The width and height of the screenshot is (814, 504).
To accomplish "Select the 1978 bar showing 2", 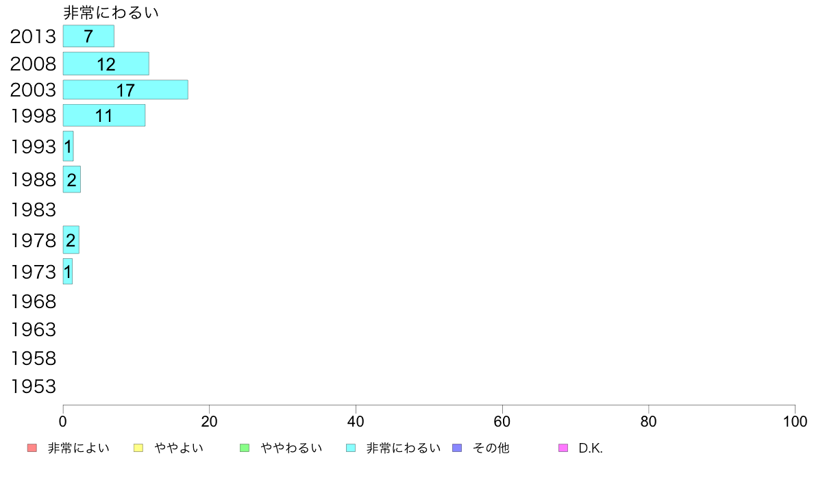I will click(71, 240).
